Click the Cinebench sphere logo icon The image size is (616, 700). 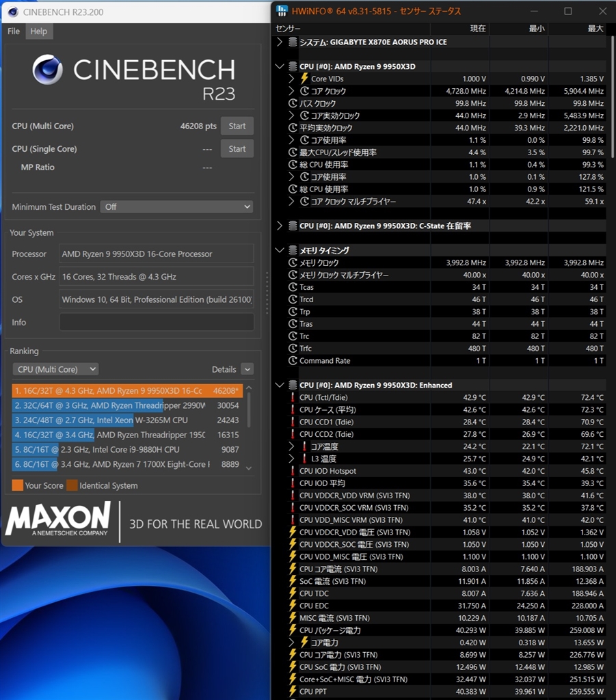click(x=47, y=69)
